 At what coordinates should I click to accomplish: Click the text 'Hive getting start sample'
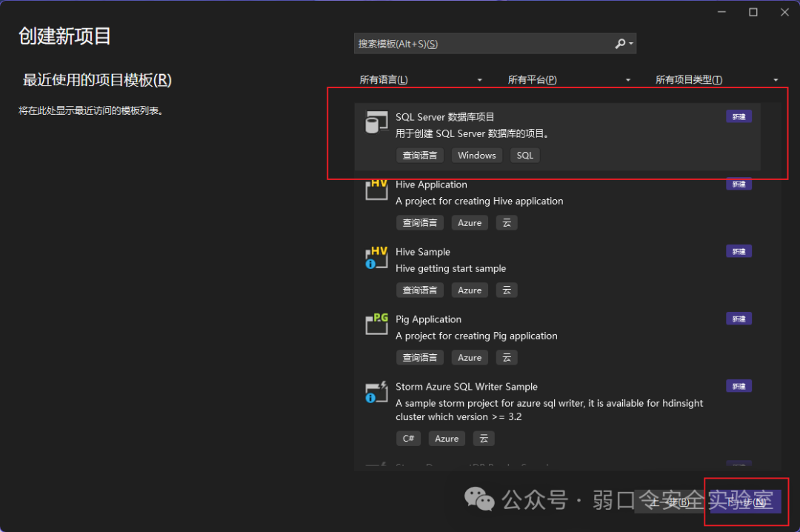pyautogui.click(x=451, y=268)
